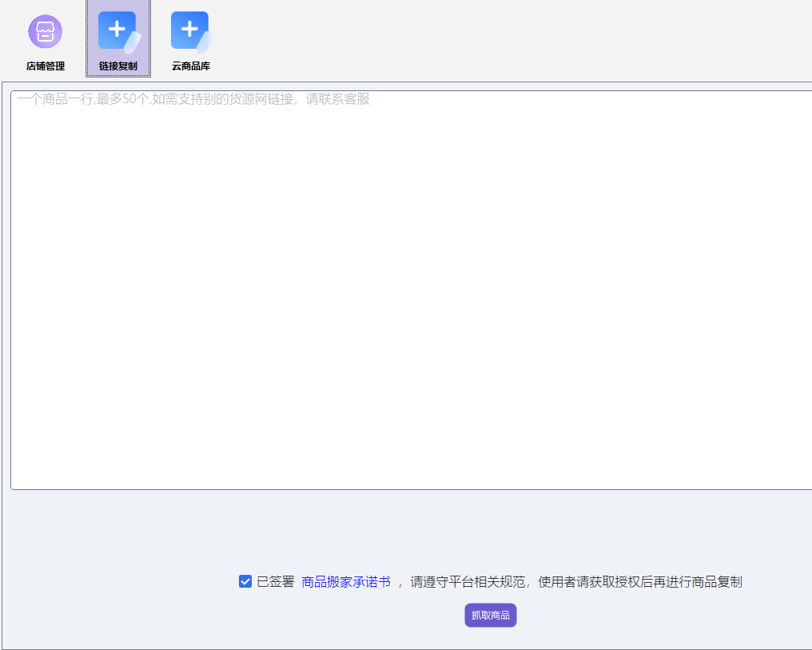Screen dimensions: 812x650
Task: Click the 已签署 checkbox label text
Action: (276, 582)
